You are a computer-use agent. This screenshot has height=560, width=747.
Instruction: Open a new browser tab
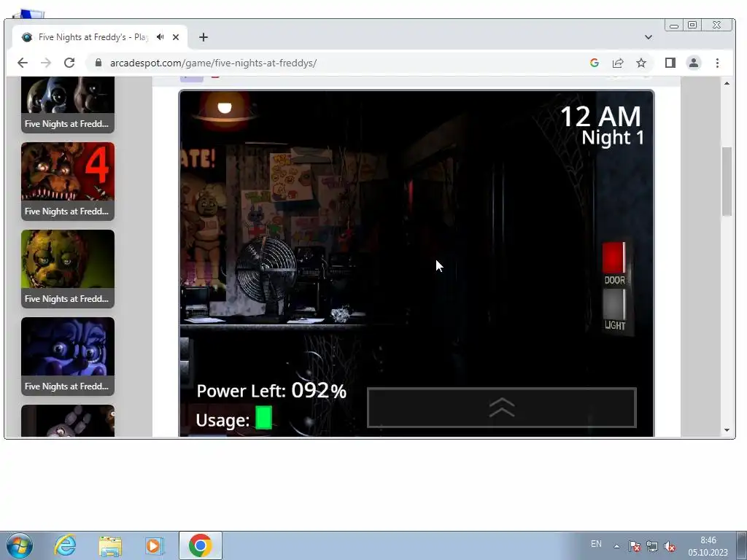coord(204,37)
